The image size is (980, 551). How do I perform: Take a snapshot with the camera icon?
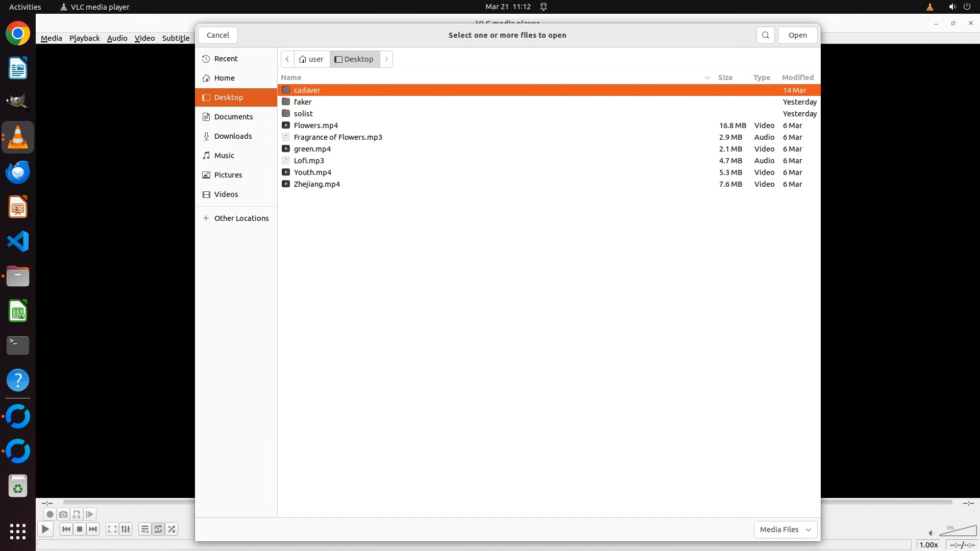(63, 514)
